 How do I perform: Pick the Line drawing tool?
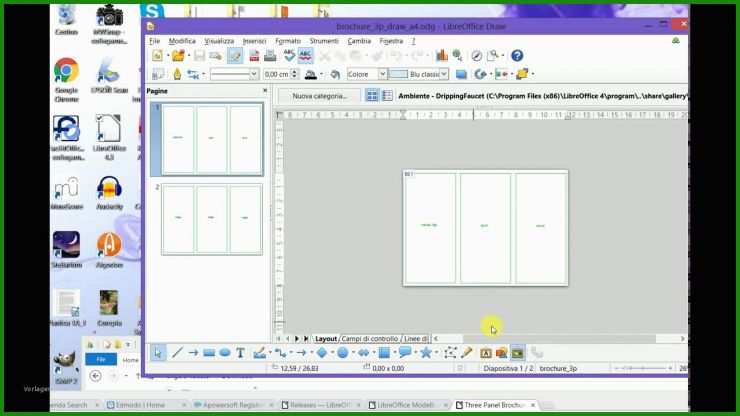[177, 353]
